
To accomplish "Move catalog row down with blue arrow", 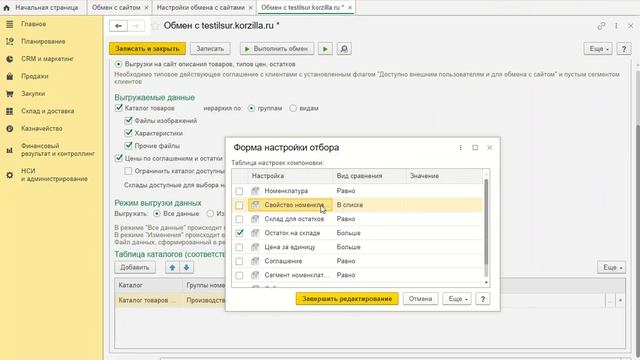I will pos(187,268).
